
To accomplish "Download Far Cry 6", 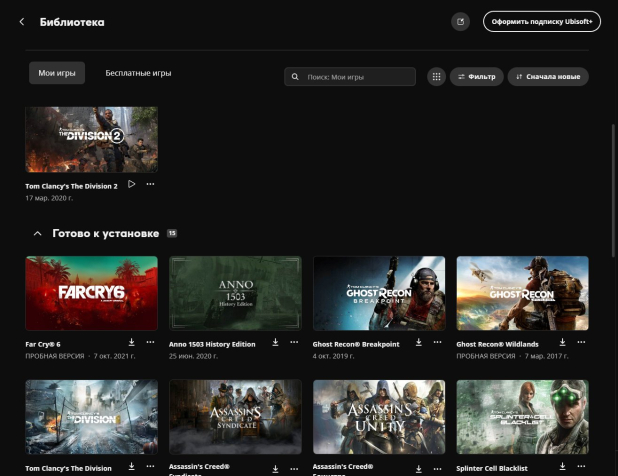I will point(132,342).
